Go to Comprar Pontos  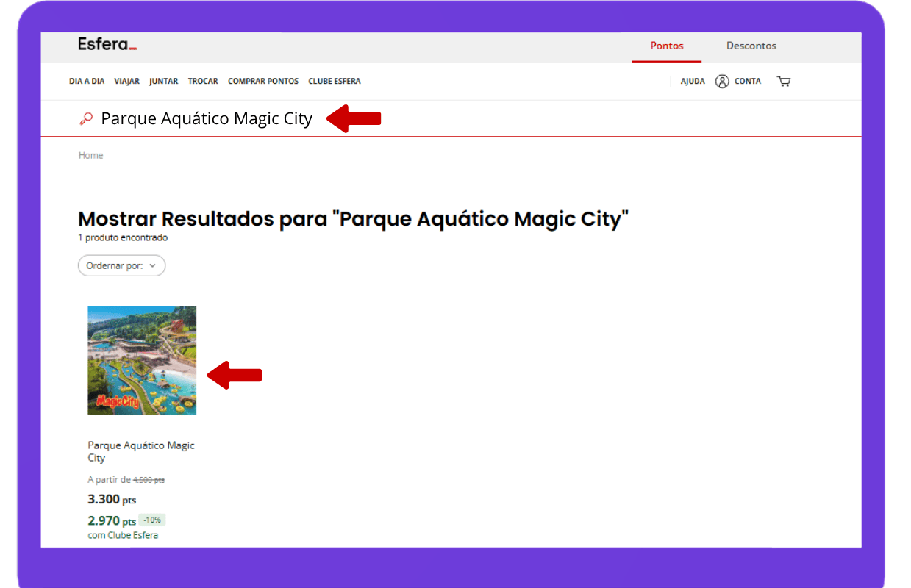click(263, 82)
